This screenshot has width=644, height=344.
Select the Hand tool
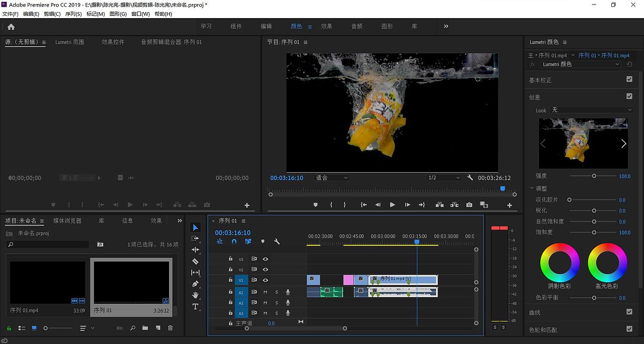pyautogui.click(x=195, y=295)
